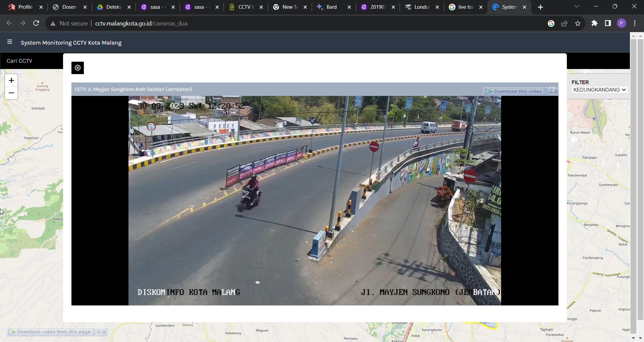Click Download video from this page button
644x342 pixels.
click(51, 332)
